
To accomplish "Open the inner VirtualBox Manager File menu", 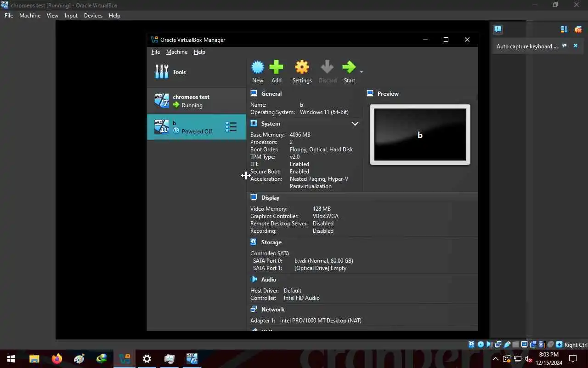I will (x=156, y=52).
